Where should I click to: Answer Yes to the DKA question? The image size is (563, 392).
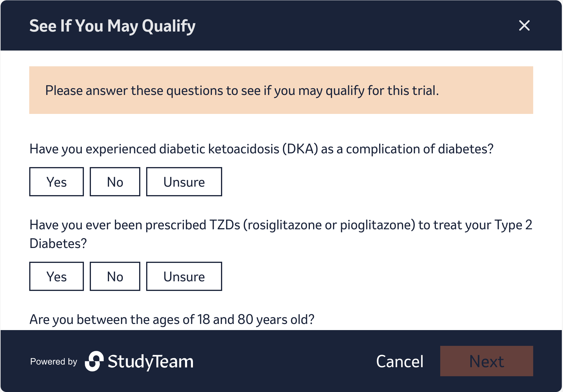(x=56, y=182)
